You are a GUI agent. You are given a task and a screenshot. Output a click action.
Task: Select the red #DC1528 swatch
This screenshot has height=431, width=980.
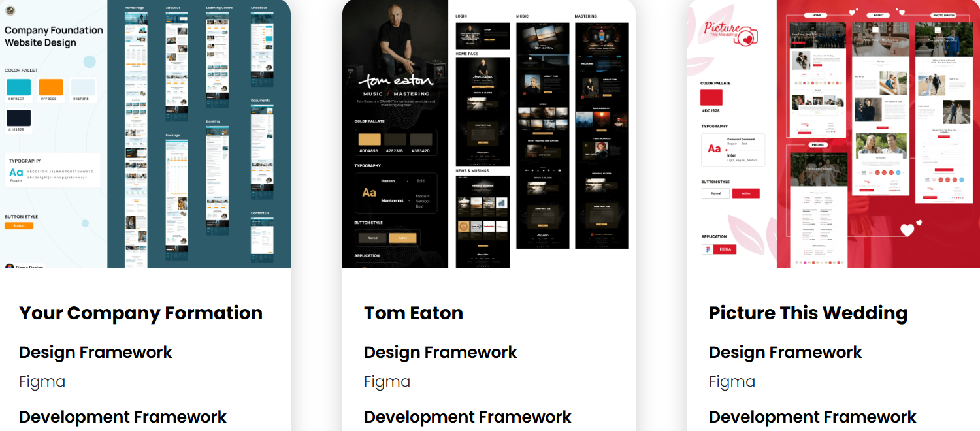(x=711, y=98)
